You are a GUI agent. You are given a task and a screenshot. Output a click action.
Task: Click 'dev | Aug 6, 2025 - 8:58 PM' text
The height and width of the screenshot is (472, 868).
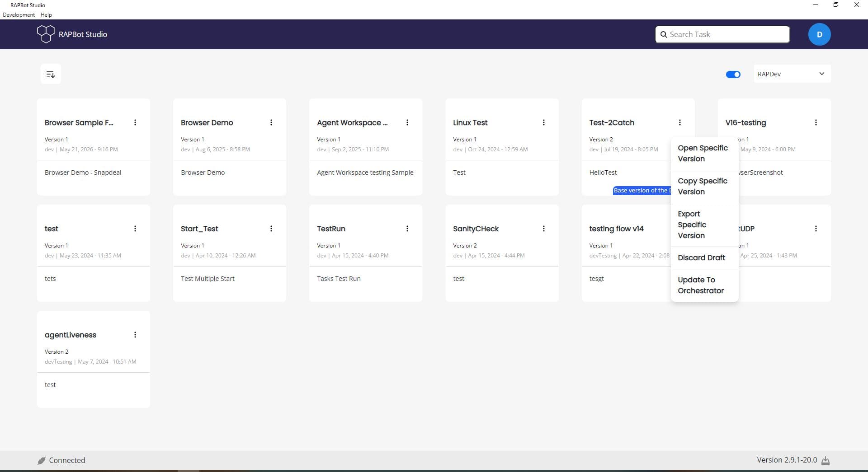[215, 150]
